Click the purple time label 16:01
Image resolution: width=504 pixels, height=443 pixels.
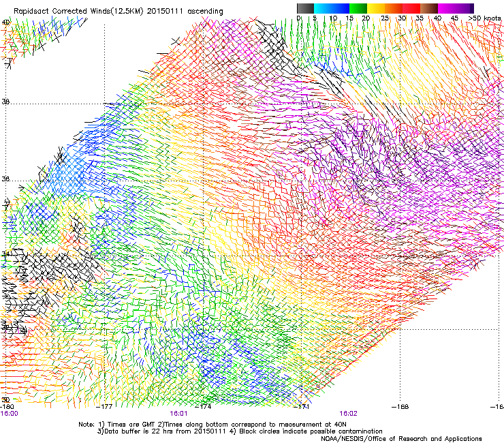pos(178,414)
